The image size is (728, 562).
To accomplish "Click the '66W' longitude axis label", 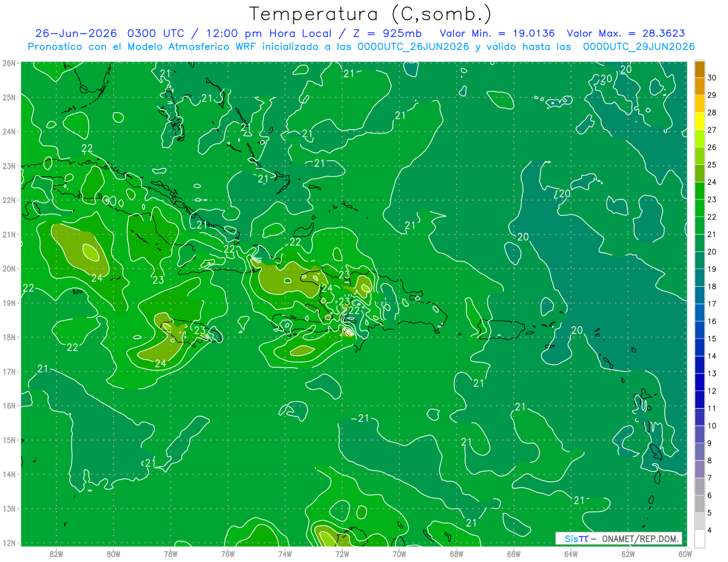I will coord(514,554).
